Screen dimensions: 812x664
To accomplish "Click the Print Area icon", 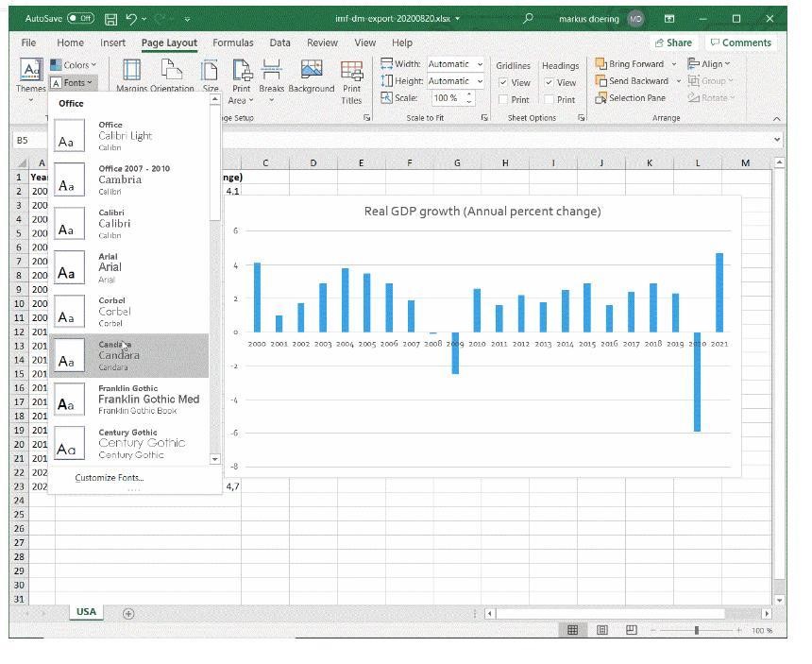I will point(242,72).
